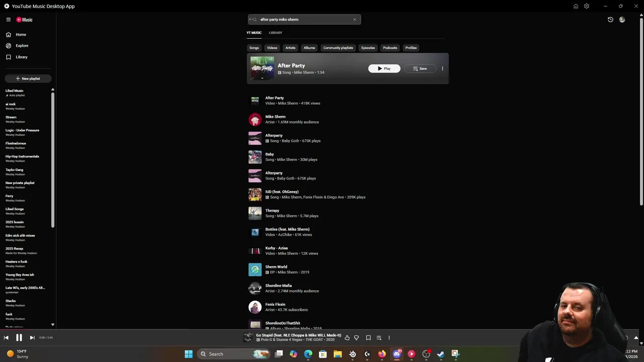Open Therapy song result
This screenshot has height=362, width=644.
[347, 213]
